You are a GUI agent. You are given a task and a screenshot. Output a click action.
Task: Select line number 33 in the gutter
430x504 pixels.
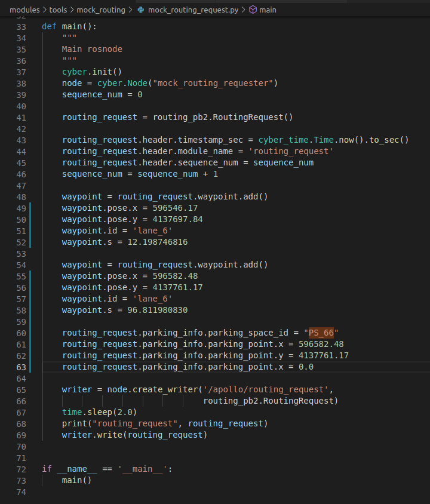pos(21,26)
